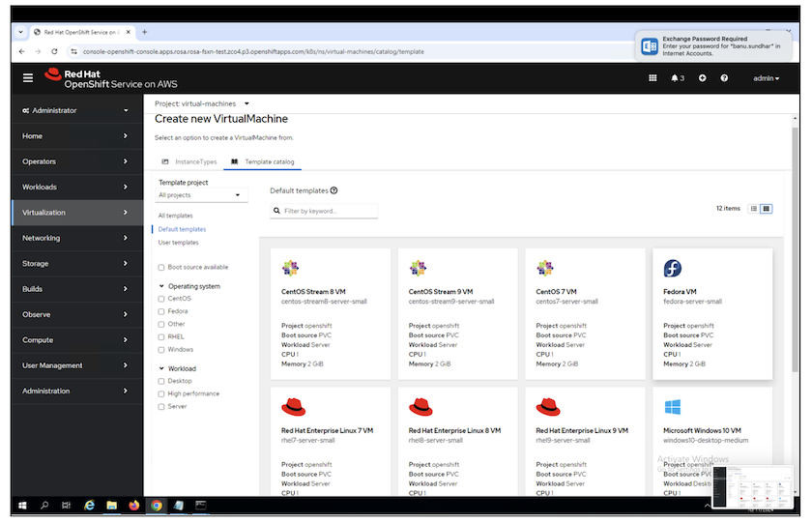This screenshot has width=812, height=523.
Task: Switch to list view icon
Action: pyautogui.click(x=753, y=209)
